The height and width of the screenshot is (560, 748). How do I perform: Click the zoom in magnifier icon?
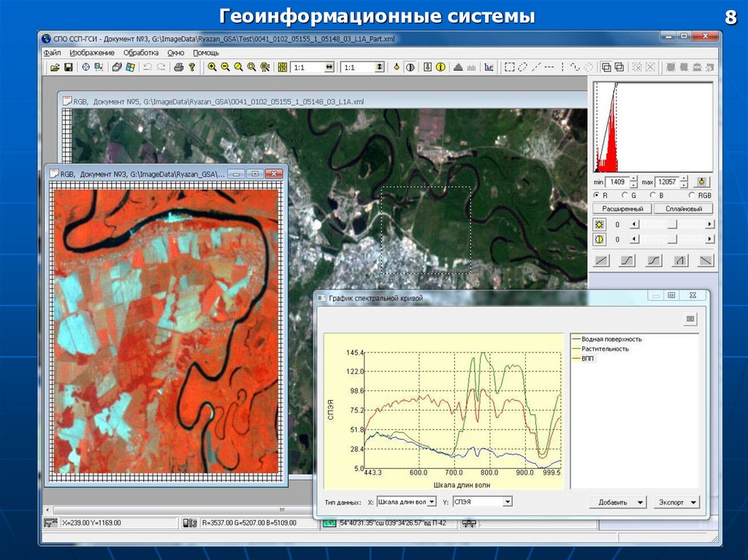point(212,67)
